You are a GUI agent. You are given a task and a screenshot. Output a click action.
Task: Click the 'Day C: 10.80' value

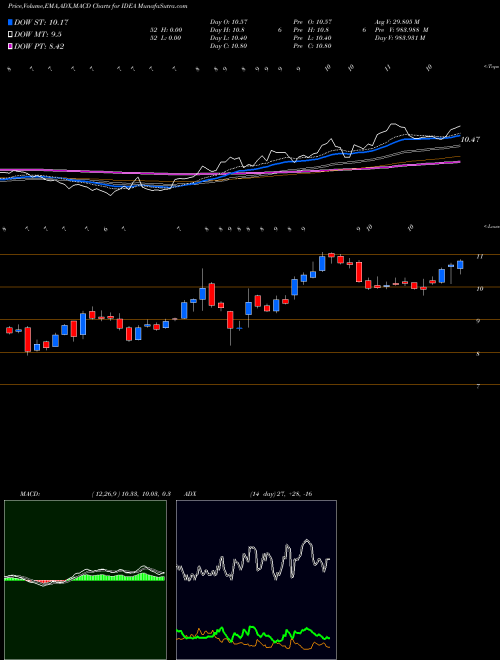pos(228,46)
